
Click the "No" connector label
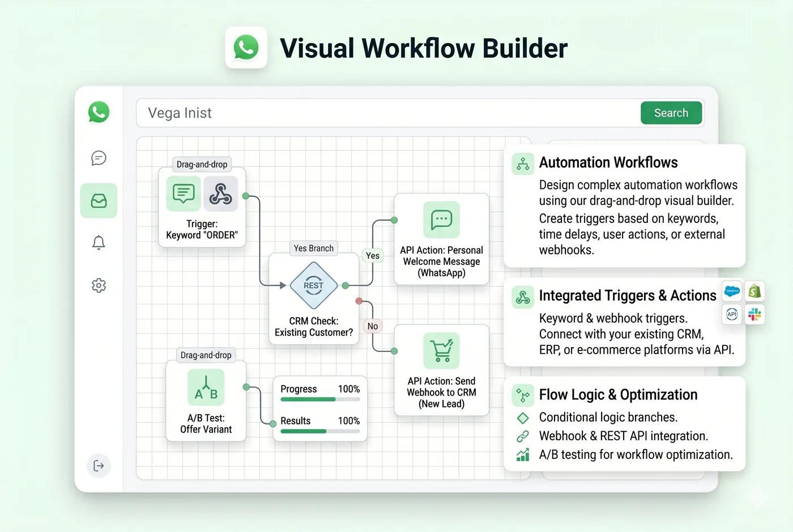point(373,327)
